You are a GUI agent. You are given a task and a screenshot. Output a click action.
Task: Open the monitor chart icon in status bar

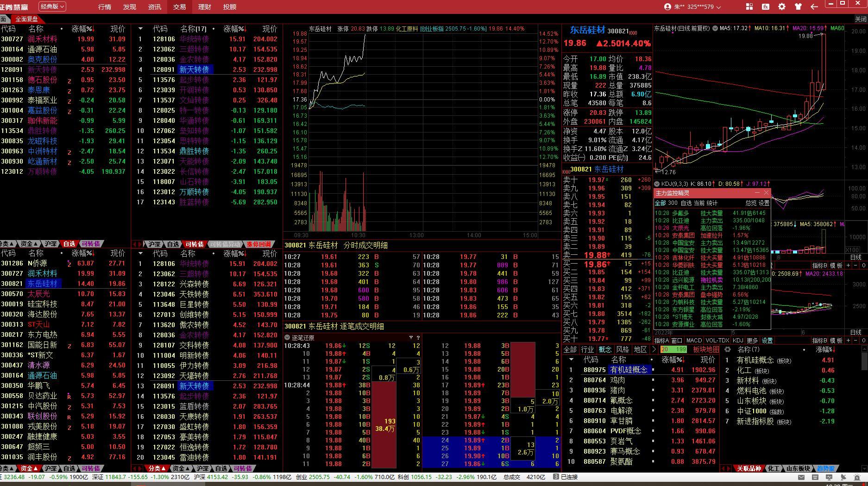tap(829, 477)
